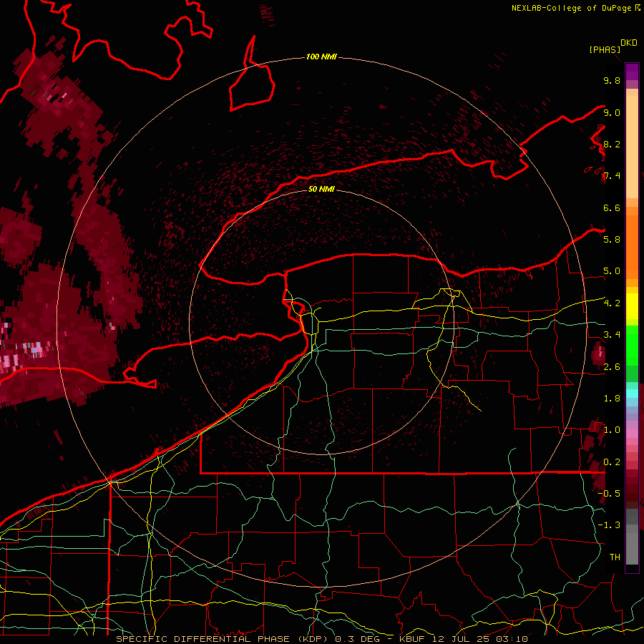Viewport: 644px width, 644px height.
Task: Pick the cyan segment of the color bar
Action: click(x=632, y=393)
